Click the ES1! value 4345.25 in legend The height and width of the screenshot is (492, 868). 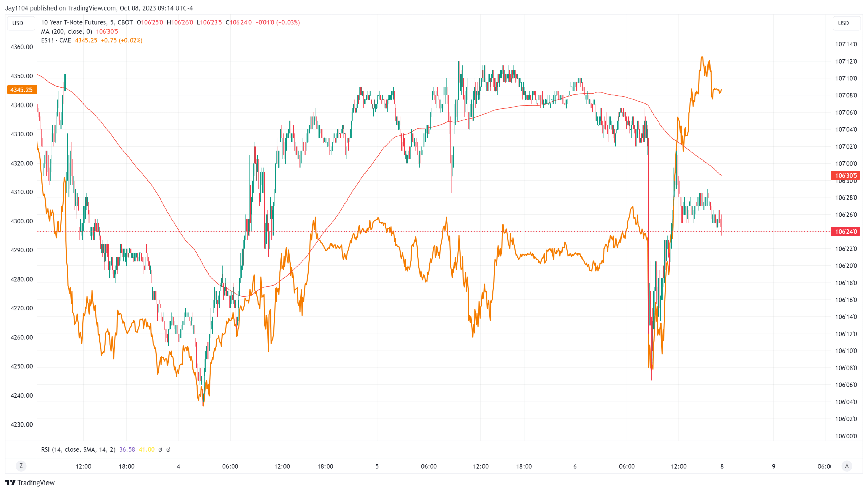pos(86,40)
